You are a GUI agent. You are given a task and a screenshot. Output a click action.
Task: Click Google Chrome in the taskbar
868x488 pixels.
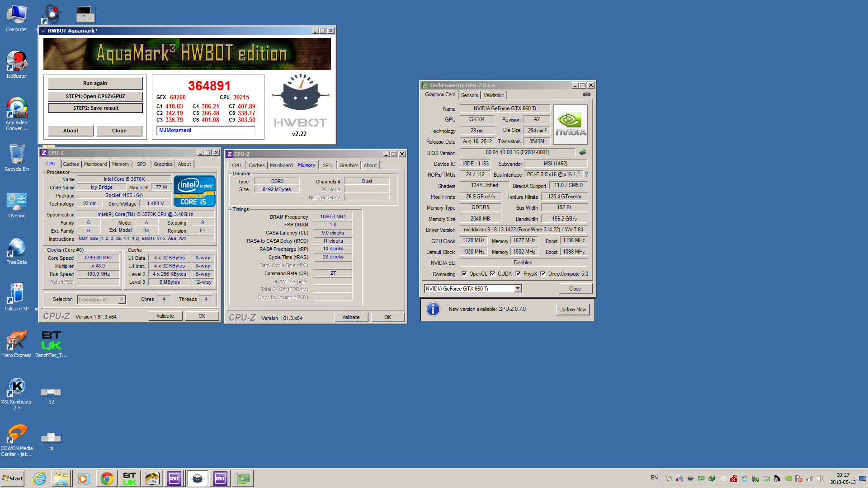click(x=107, y=479)
